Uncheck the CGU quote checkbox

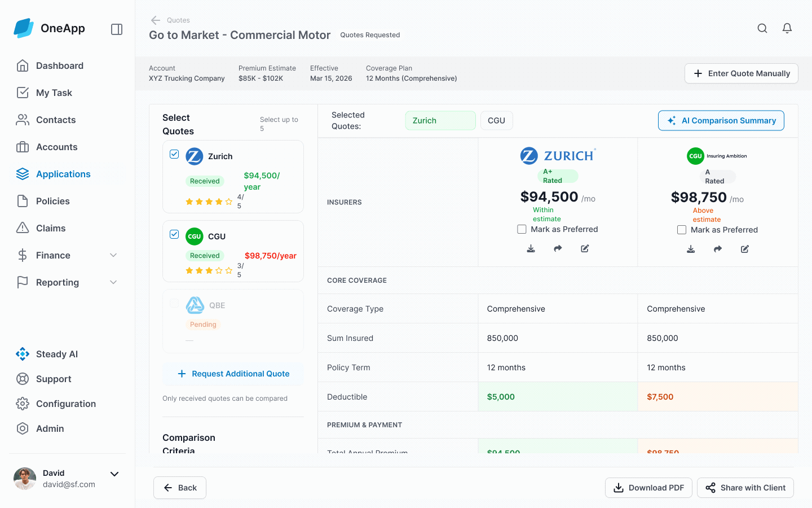click(x=174, y=234)
